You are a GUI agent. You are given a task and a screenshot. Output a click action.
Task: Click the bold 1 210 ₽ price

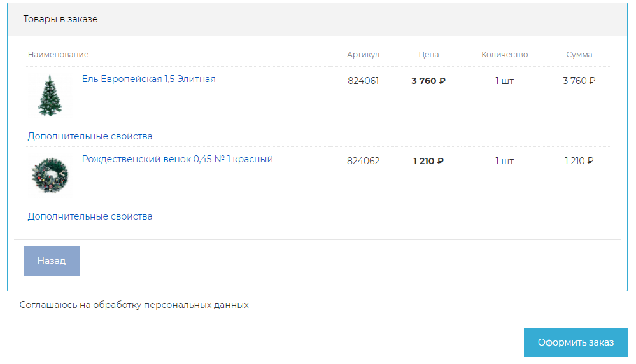coord(428,161)
